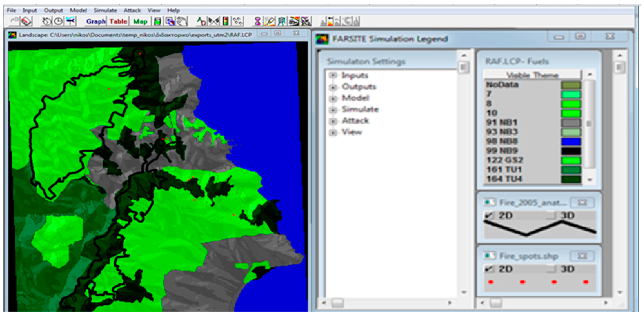644x318 pixels.
Task: Click the green 3D landscape icon
Action: click(157, 22)
